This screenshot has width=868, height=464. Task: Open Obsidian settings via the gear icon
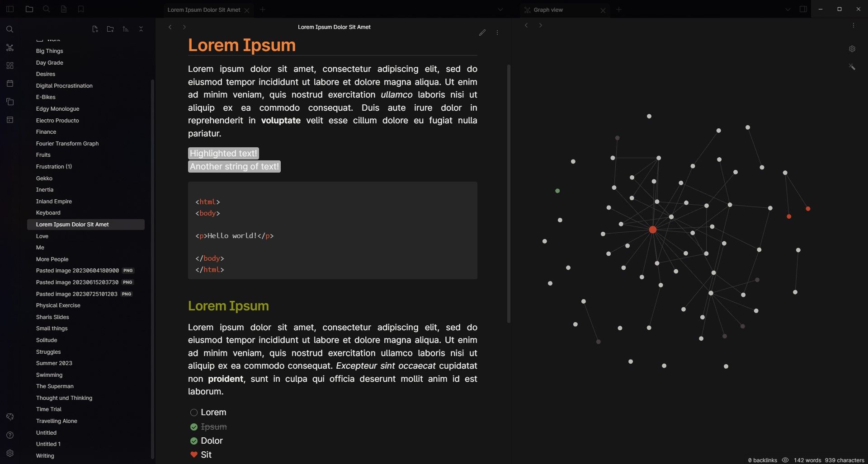(x=10, y=453)
